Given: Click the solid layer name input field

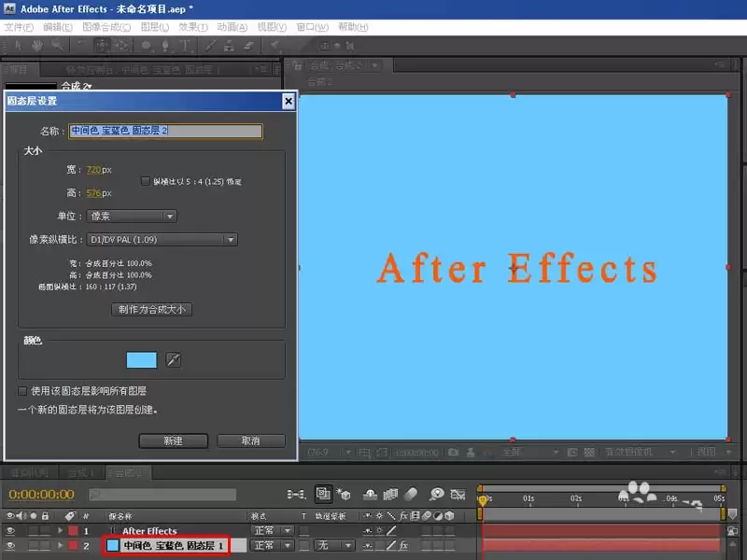Looking at the screenshot, I should [x=165, y=131].
